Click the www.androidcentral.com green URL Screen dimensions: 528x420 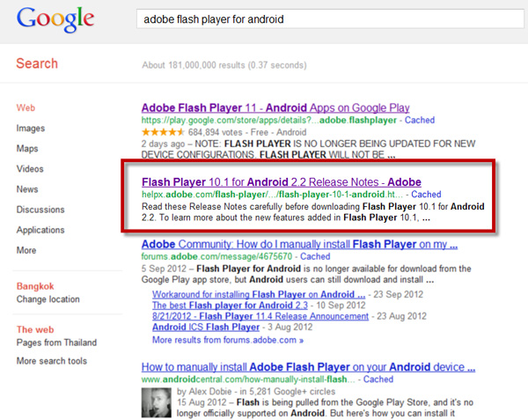tap(248, 379)
